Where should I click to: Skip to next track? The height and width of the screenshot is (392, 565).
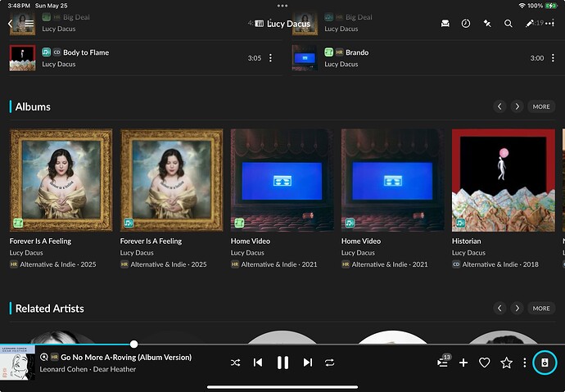click(307, 363)
